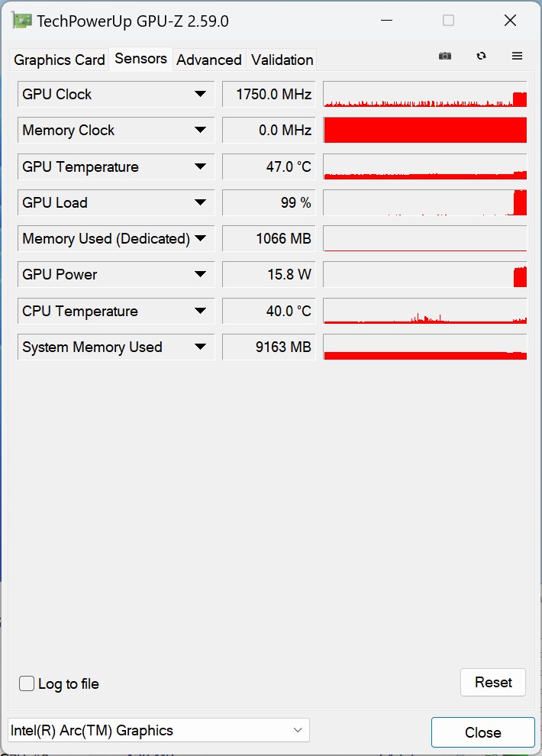
Task: Click the GPU Clock value 1750.0 MHz
Action: (269, 95)
